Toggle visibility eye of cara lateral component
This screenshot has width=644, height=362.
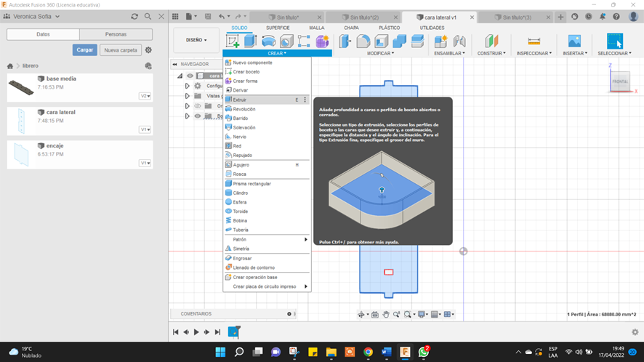click(x=190, y=76)
